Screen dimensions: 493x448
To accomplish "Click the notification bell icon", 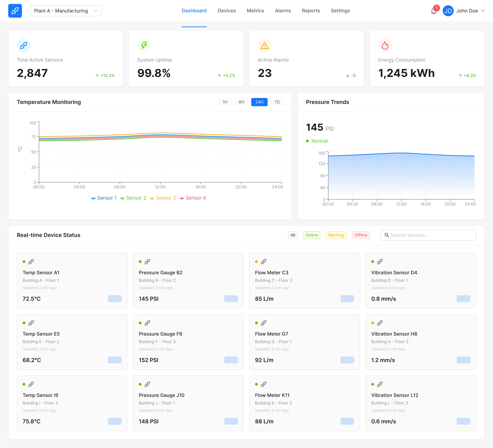I will click(x=434, y=11).
